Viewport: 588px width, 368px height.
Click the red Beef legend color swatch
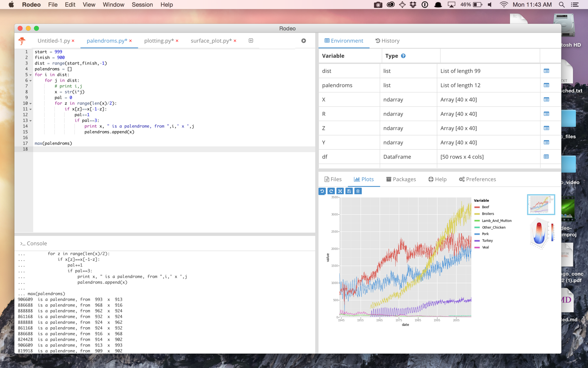pos(478,207)
